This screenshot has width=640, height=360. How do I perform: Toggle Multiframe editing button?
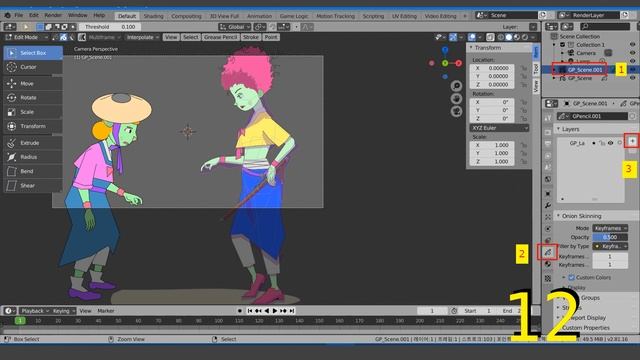tap(82, 37)
